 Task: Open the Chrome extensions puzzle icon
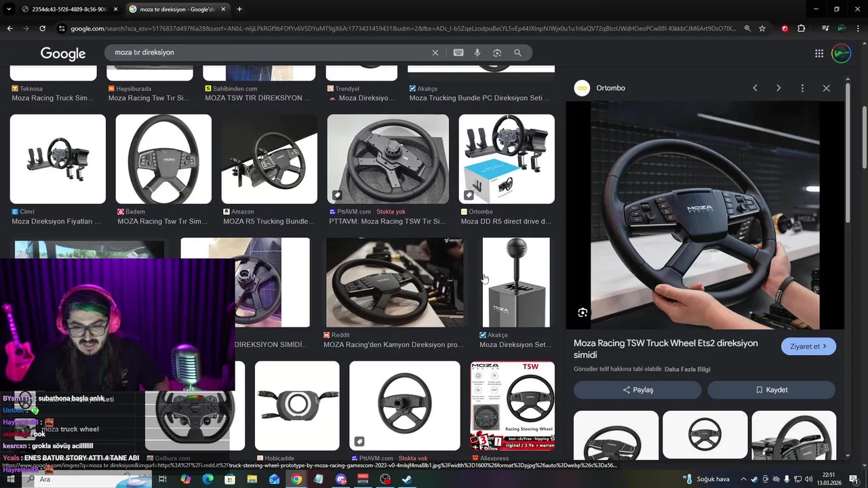point(802,28)
